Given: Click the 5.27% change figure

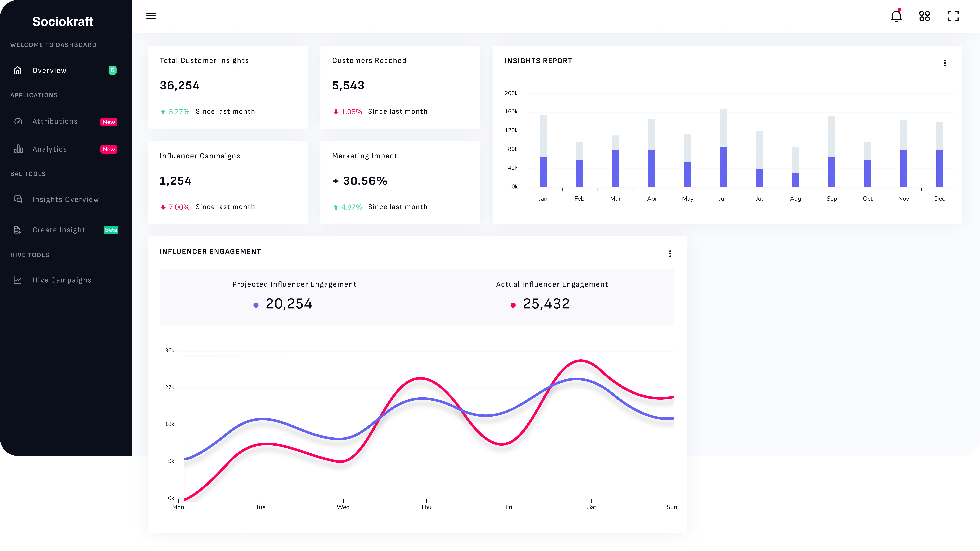Looking at the screenshot, I should click(x=179, y=112).
